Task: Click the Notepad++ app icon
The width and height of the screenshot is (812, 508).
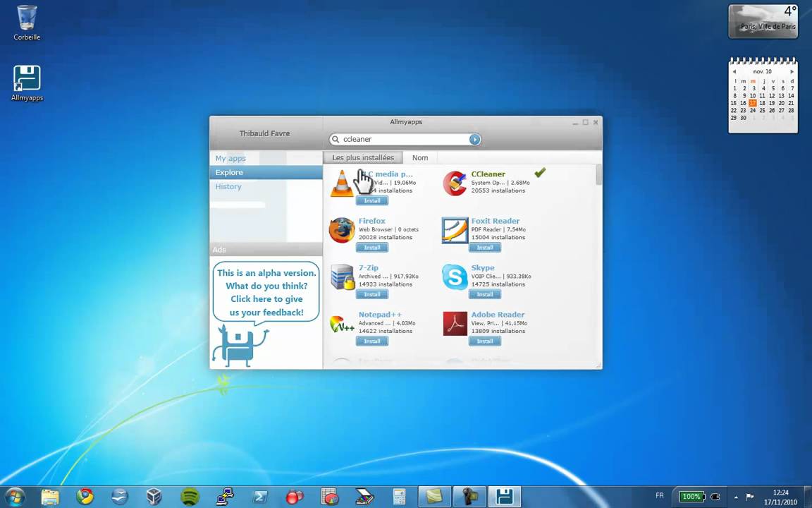Action: pos(342,325)
